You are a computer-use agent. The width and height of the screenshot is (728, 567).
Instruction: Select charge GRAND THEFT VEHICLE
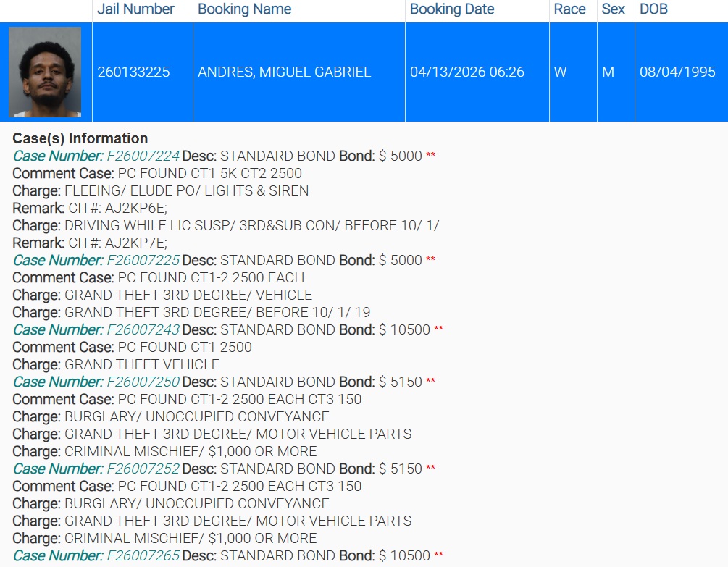point(141,365)
